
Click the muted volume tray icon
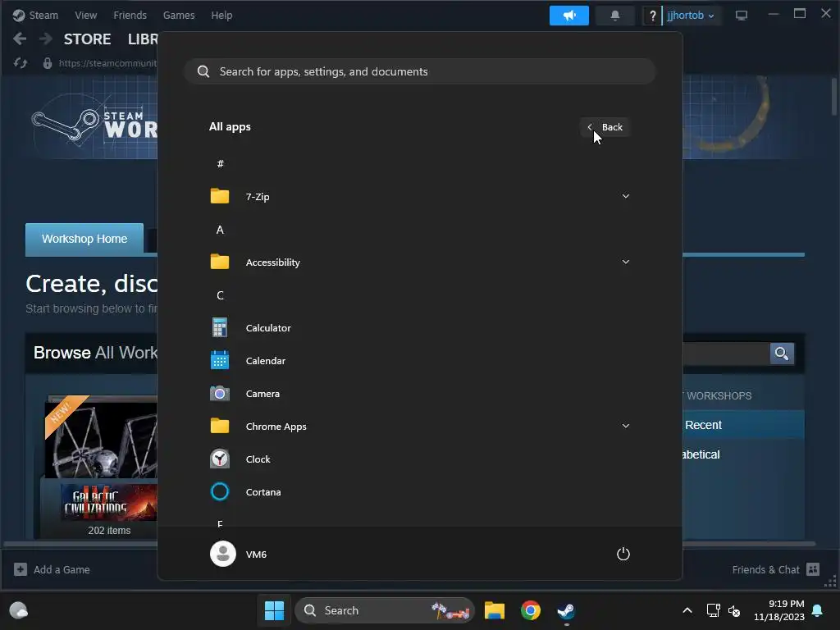pyautogui.click(x=734, y=610)
